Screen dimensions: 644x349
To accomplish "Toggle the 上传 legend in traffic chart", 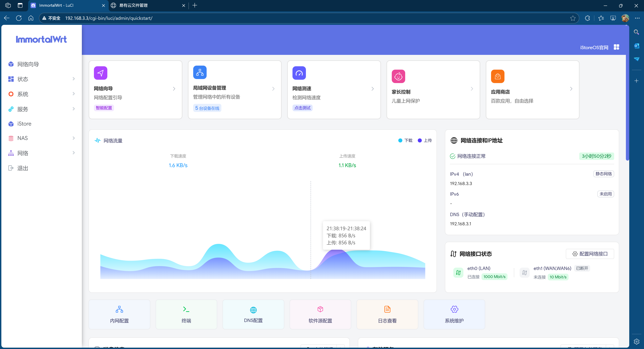I will click(x=425, y=140).
